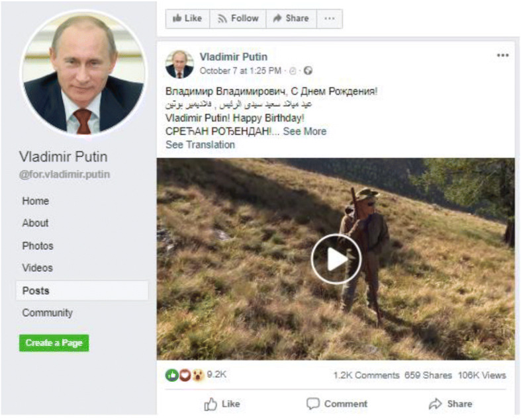Open the page's more actions ellipsis button
The image size is (521, 420).
[330, 19]
